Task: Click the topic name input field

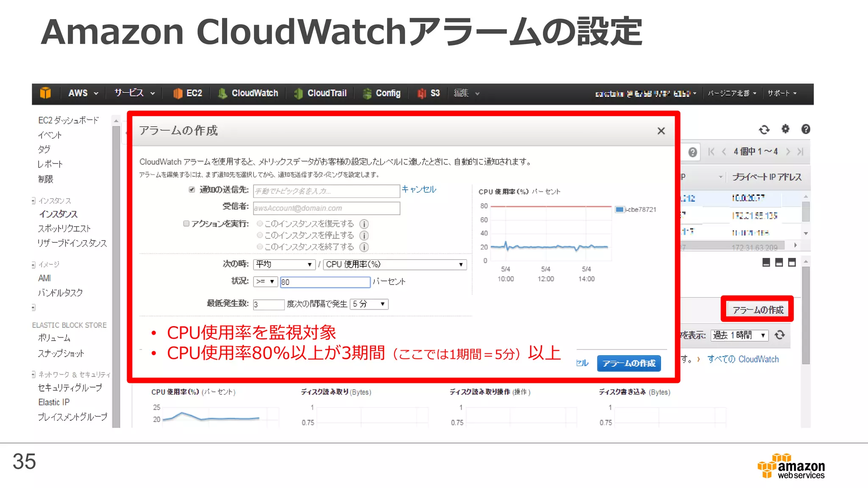Action: 326,191
